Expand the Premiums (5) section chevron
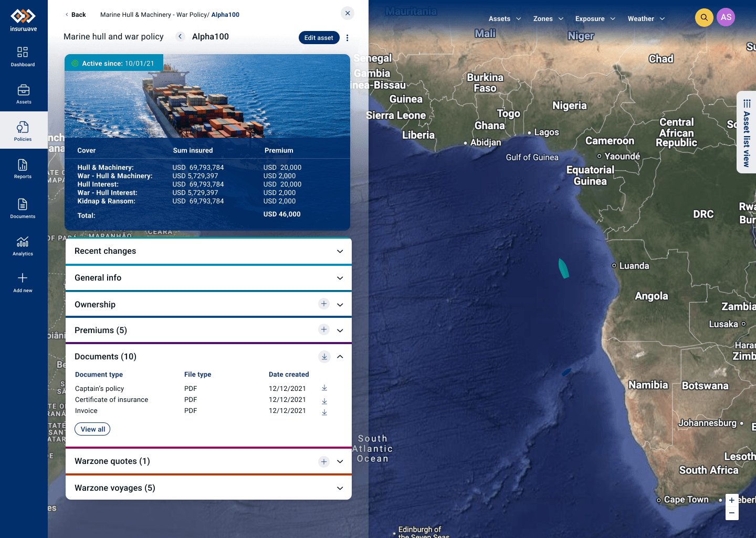Viewport: 756px width, 538px height. [x=340, y=330]
